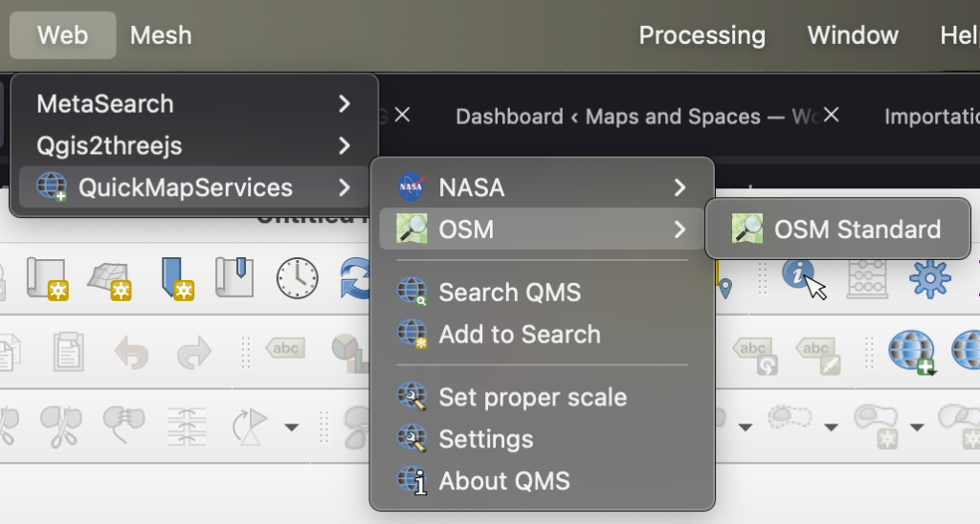
Task: Click the Qgis2threejs chevron arrow
Action: click(x=344, y=145)
